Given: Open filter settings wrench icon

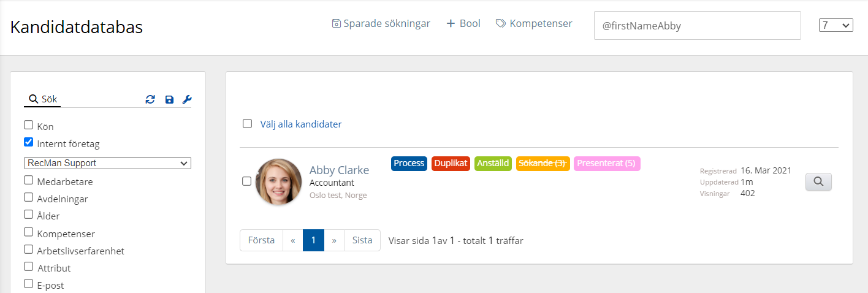Looking at the screenshot, I should click(x=188, y=99).
